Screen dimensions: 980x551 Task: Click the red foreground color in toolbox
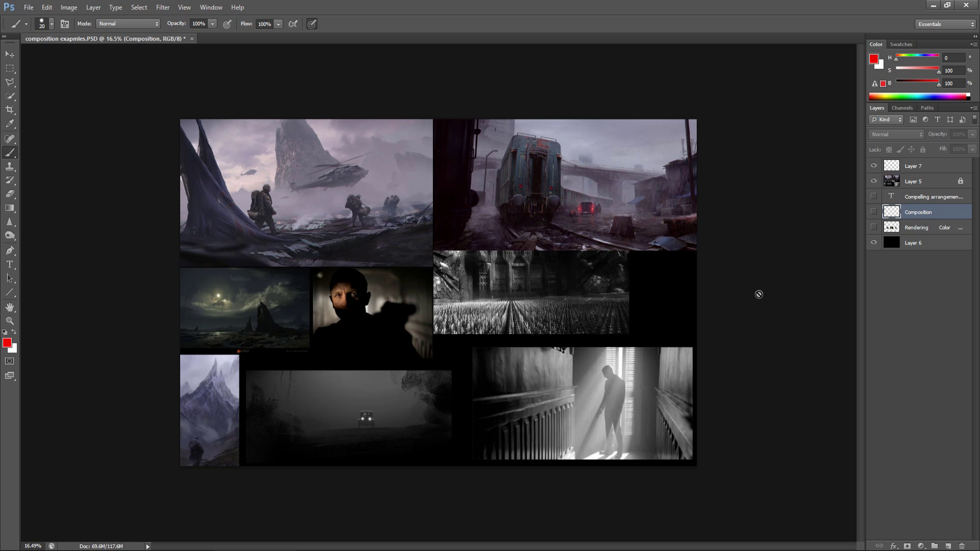[x=7, y=343]
